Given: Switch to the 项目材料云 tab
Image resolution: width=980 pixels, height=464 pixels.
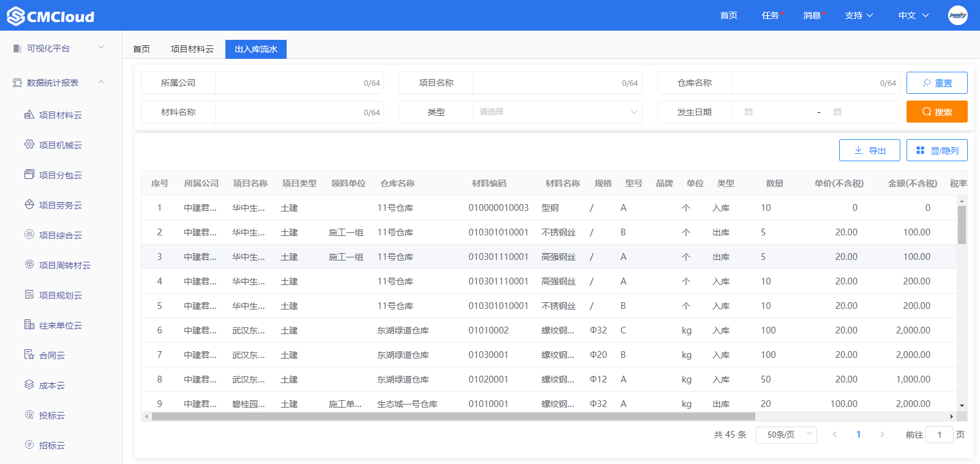Looking at the screenshot, I should pos(192,49).
